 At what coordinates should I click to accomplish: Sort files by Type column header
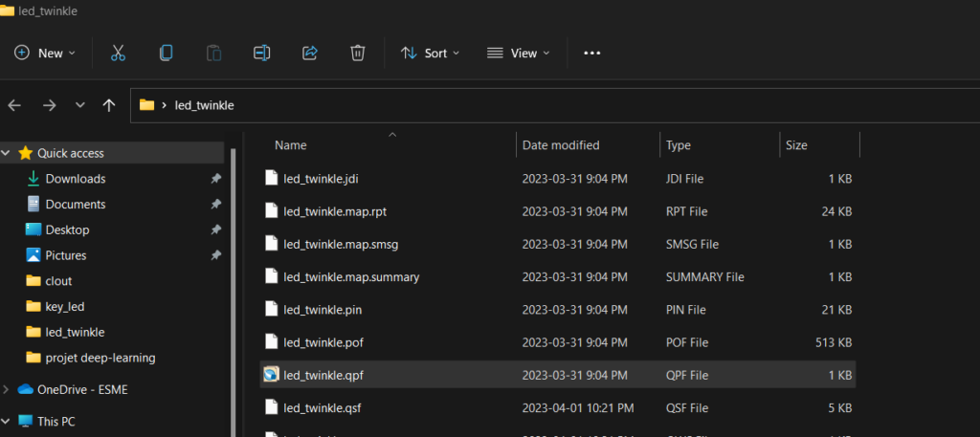[x=679, y=145]
